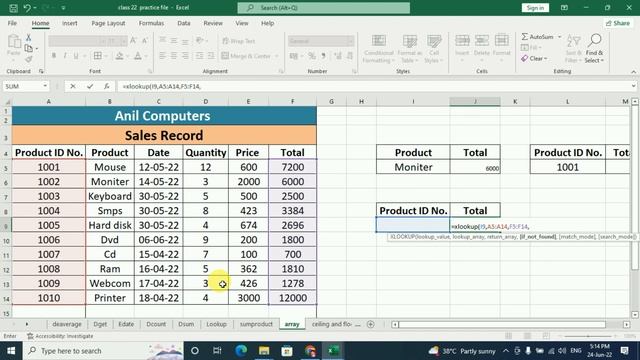This screenshot has height=360, width=640.
Task: Open Customize Quick Access Toolbar dropdown
Action: click(63, 7)
